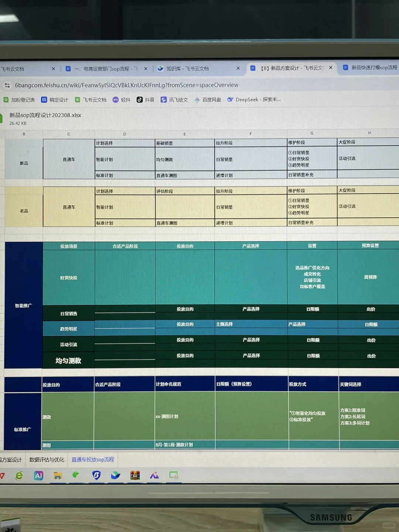
Task: Open the 360 browser icon in the taskbar
Action: pyautogui.click(x=19, y=475)
